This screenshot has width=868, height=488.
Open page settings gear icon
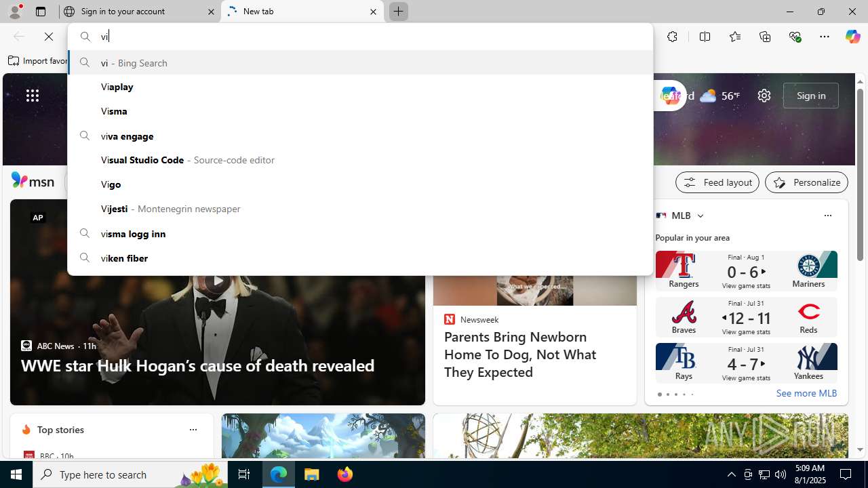tap(764, 96)
